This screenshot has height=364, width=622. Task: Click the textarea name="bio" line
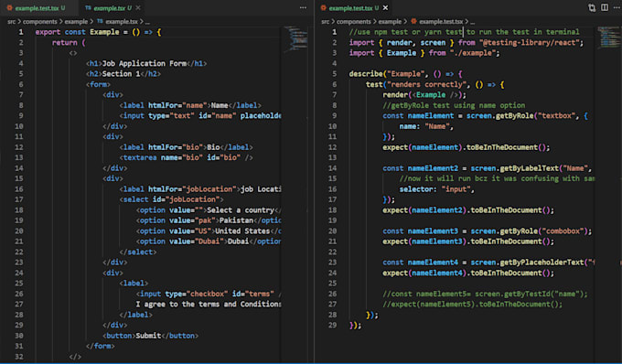tap(186, 158)
